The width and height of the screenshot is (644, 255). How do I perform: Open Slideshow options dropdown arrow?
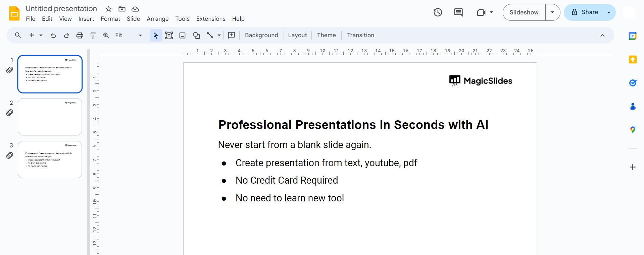(552, 12)
